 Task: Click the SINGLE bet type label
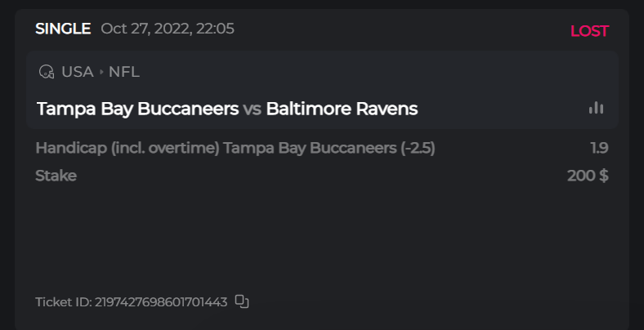coord(63,29)
